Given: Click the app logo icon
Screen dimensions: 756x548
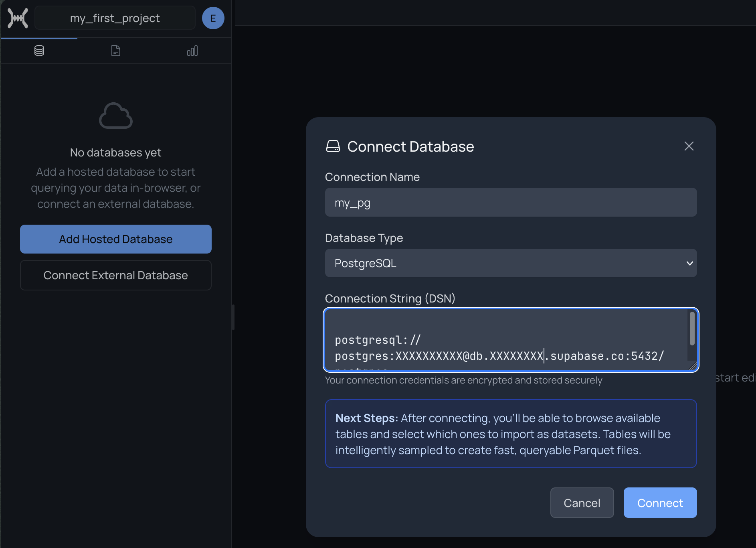Looking at the screenshot, I should [x=18, y=18].
